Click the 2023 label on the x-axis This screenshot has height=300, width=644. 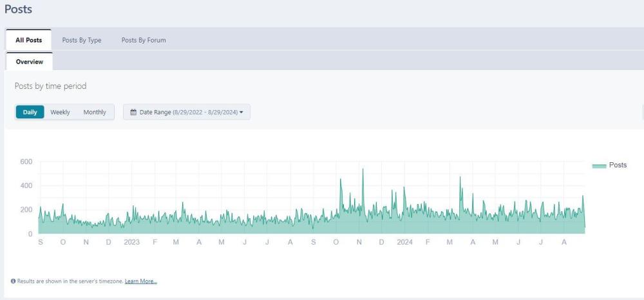(x=131, y=242)
